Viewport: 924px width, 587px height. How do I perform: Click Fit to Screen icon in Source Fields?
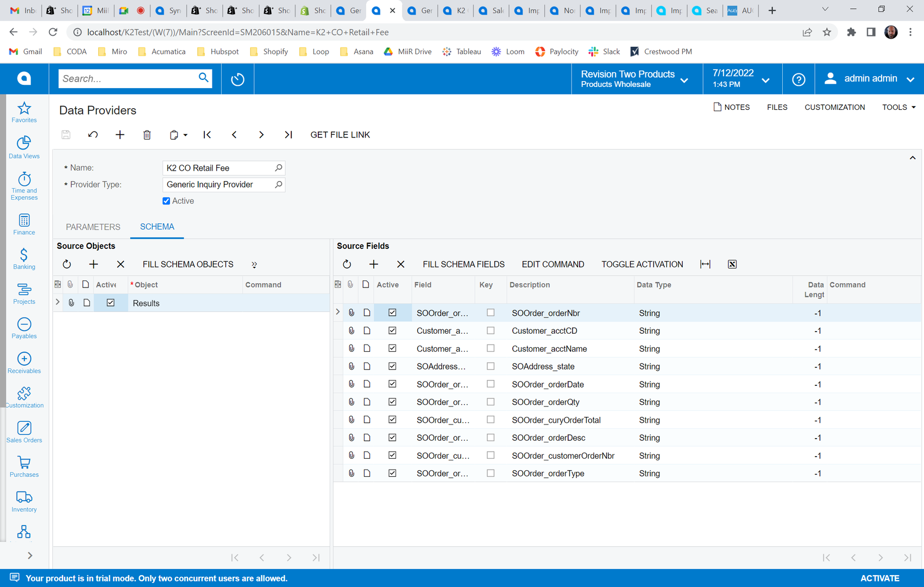coord(705,264)
